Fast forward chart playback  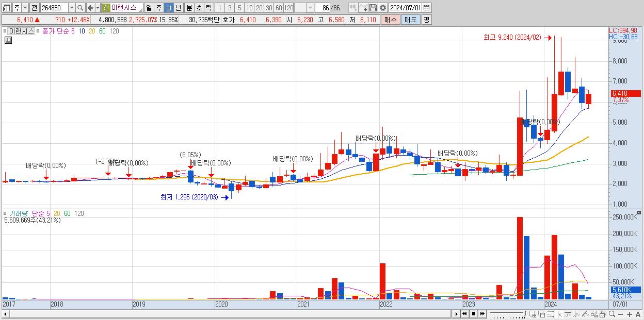coord(482,314)
